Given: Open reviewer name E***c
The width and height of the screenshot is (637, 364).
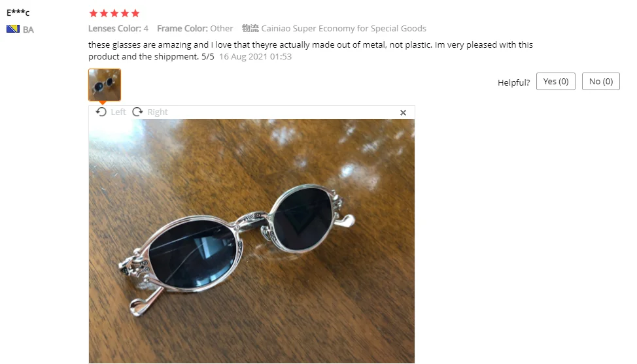Looking at the screenshot, I should click(18, 12).
